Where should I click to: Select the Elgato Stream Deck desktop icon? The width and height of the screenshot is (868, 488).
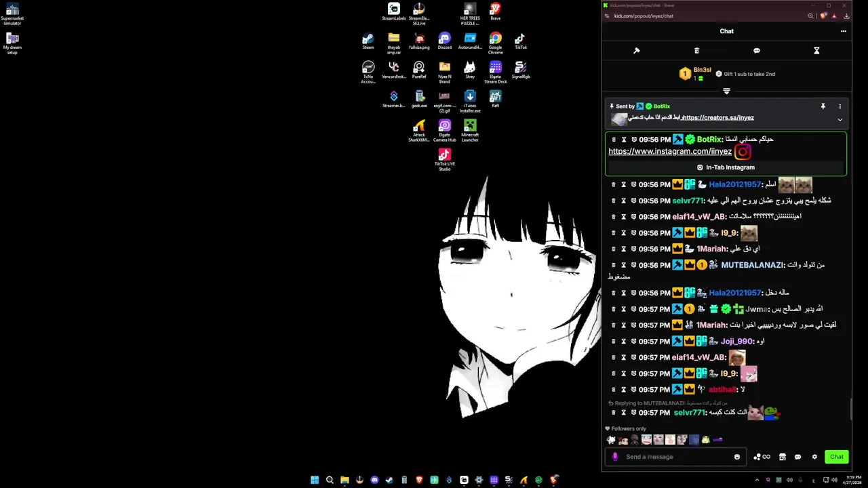coord(496,72)
